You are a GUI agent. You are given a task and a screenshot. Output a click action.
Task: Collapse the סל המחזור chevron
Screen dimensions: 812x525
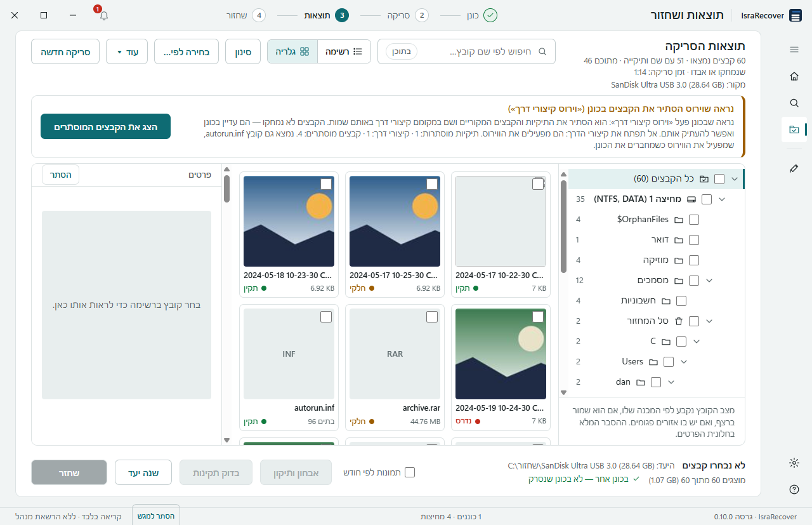709,321
